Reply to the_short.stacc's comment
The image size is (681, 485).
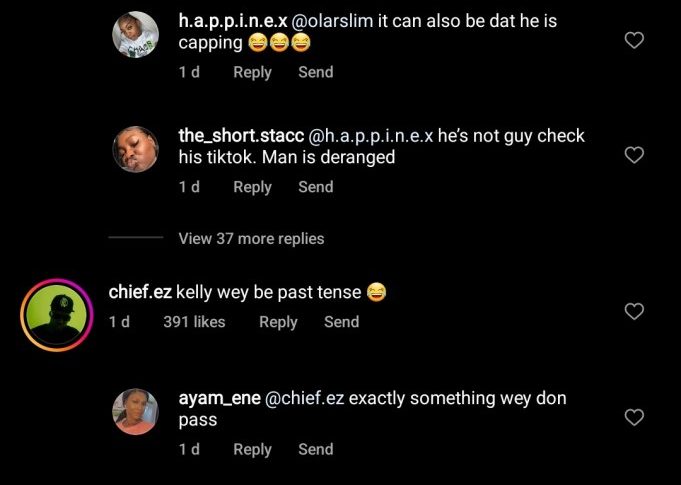[252, 187]
